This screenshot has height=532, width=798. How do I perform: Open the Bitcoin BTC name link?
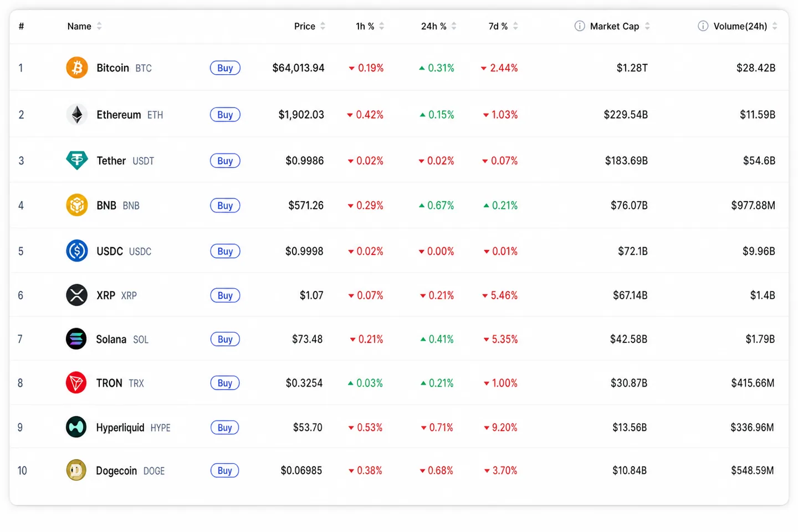[124, 68]
